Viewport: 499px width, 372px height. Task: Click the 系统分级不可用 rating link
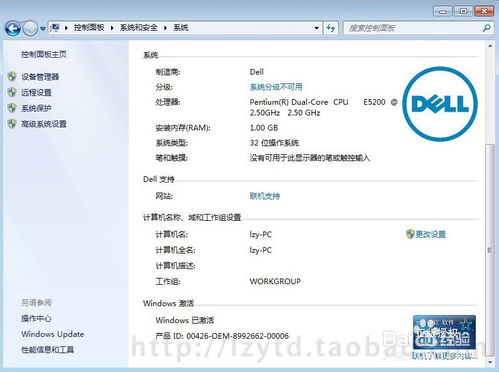coord(276,87)
